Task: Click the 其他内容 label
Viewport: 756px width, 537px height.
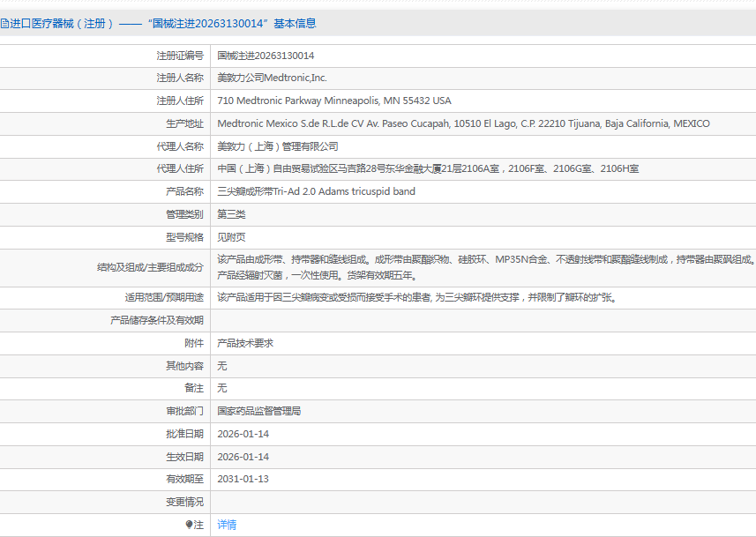Action: click(184, 366)
